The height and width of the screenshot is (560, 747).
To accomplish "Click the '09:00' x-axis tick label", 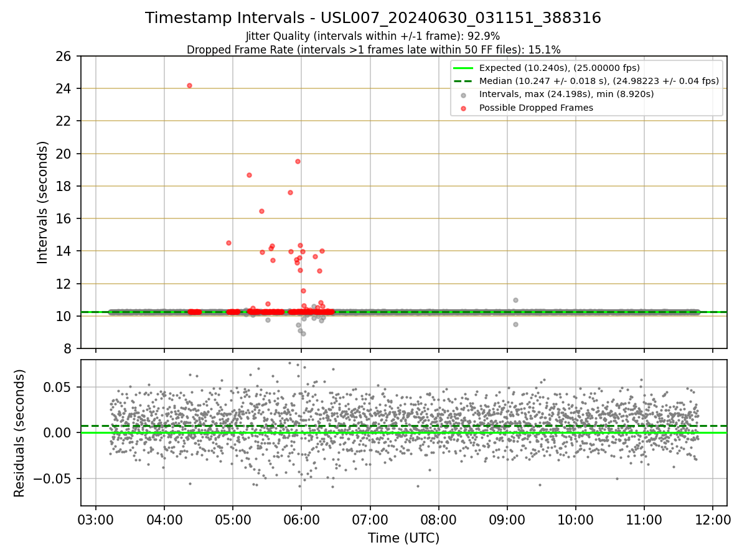I will click(507, 519).
